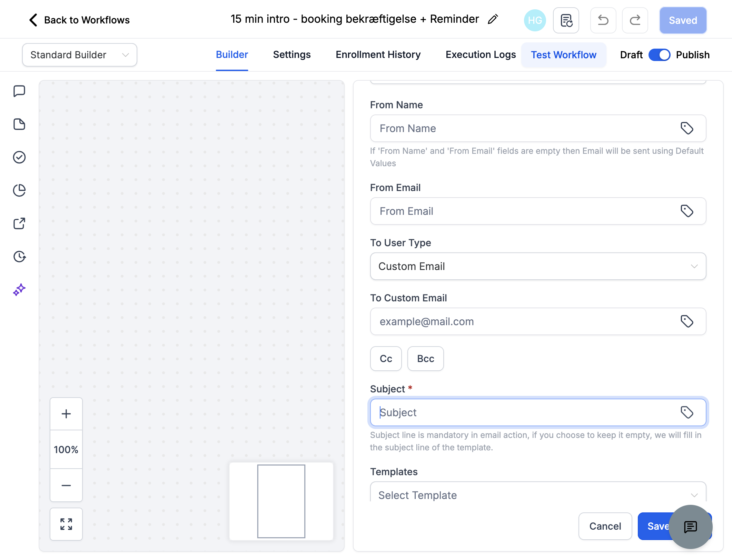This screenshot has width=732, height=560.
Task: Expand the Standard Builder dropdown
Action: [80, 55]
